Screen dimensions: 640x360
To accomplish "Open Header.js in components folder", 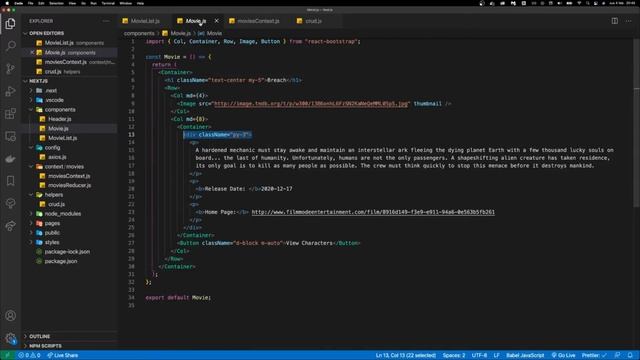I will click(60, 119).
